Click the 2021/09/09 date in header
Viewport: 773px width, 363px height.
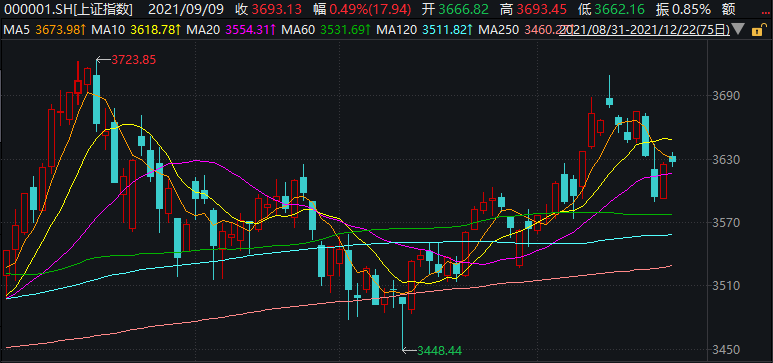point(186,9)
